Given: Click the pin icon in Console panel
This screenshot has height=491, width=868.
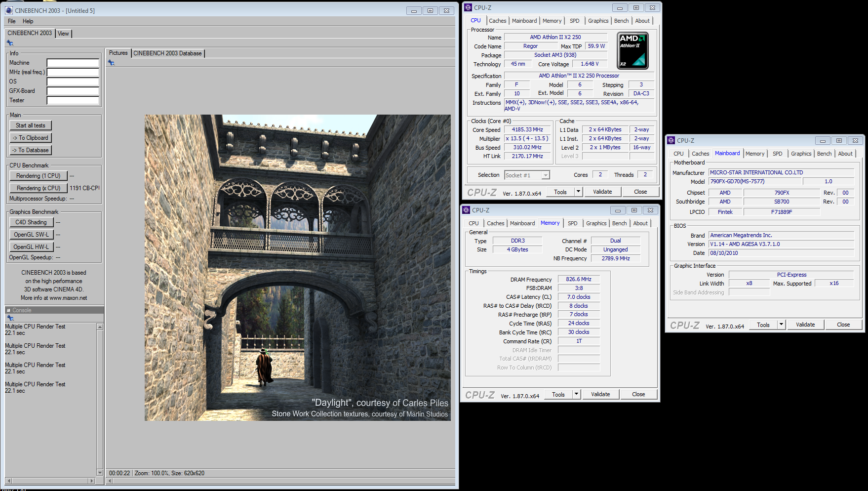Looking at the screenshot, I should tap(10, 318).
